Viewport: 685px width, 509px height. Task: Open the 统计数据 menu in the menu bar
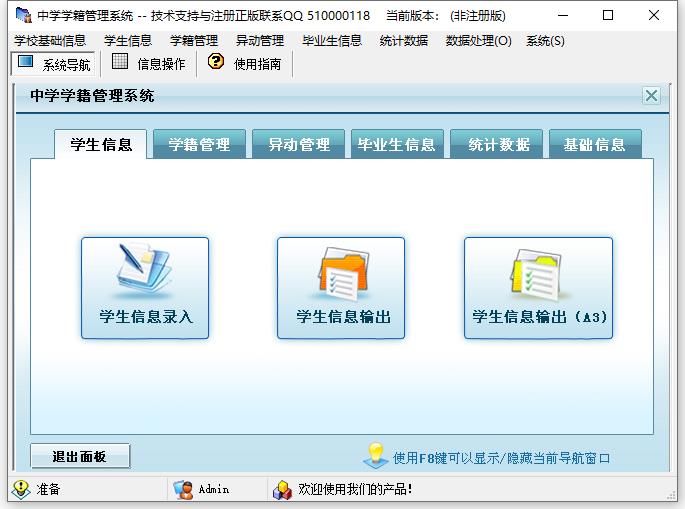pos(403,41)
